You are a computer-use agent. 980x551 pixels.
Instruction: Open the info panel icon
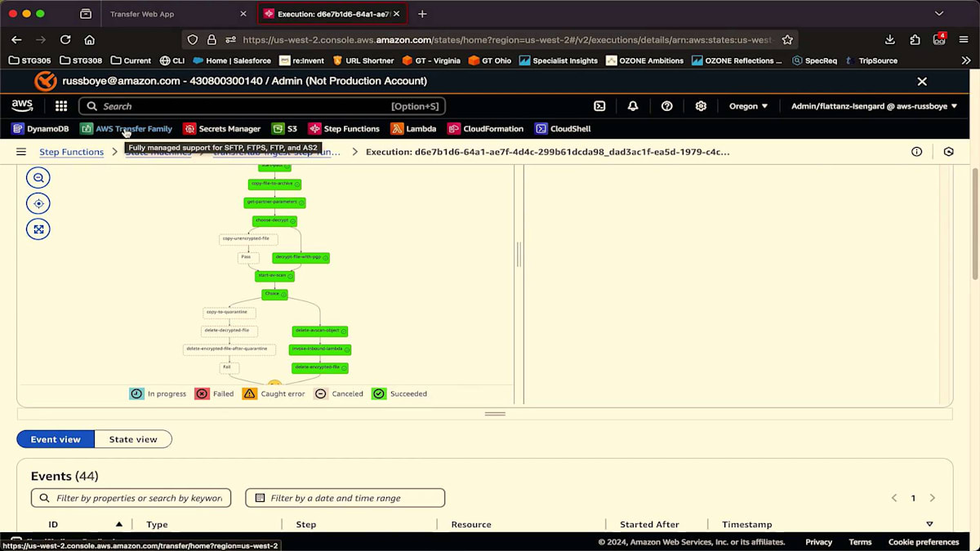click(916, 152)
